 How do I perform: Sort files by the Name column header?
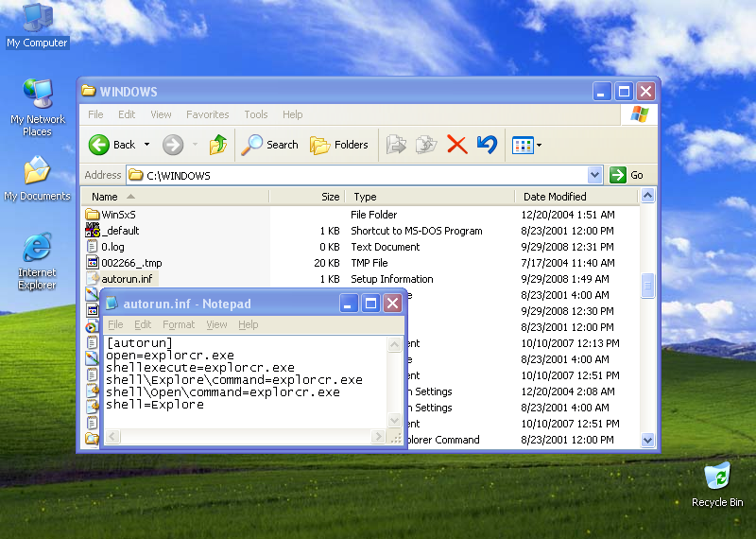coord(175,197)
